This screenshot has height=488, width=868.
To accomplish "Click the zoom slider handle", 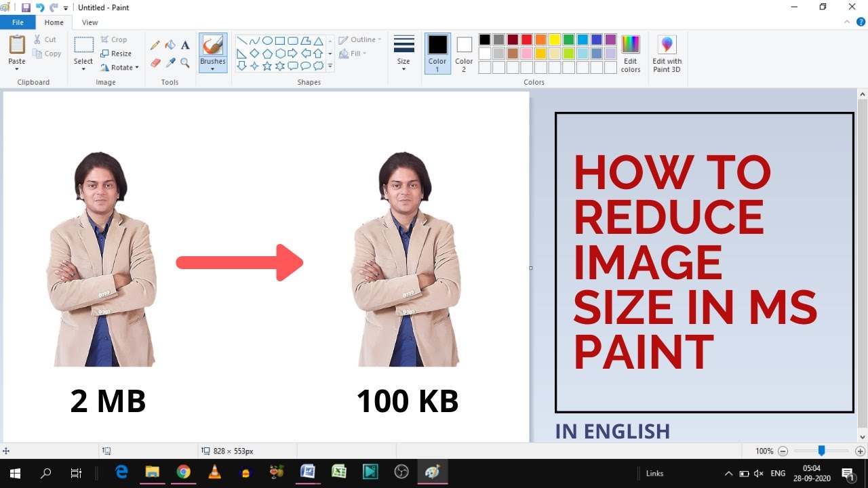I will point(821,451).
